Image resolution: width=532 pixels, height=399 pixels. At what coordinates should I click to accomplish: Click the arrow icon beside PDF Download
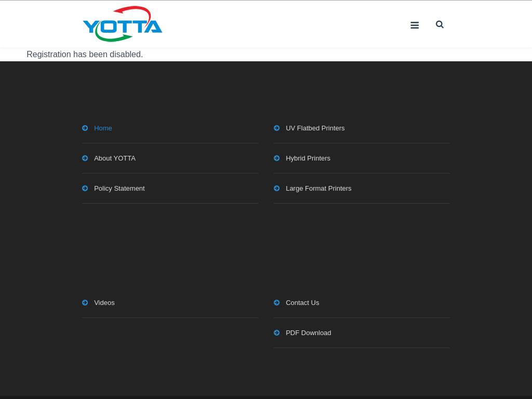[277, 333]
